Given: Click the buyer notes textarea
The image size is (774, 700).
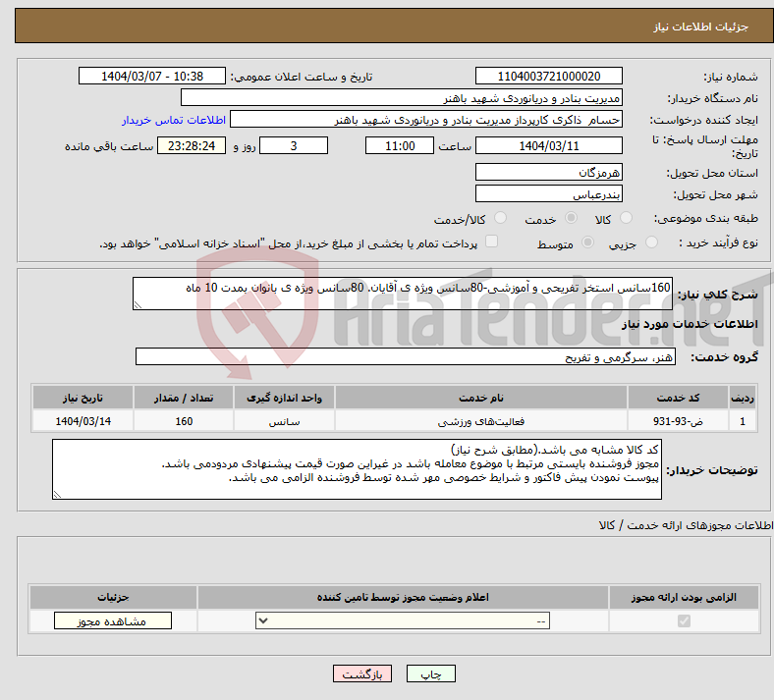Looking at the screenshot, I should click(x=357, y=469).
